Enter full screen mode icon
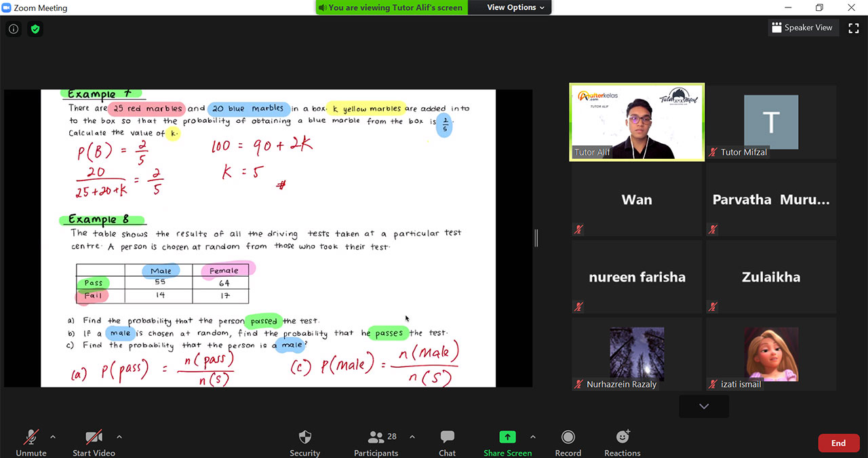 point(854,28)
